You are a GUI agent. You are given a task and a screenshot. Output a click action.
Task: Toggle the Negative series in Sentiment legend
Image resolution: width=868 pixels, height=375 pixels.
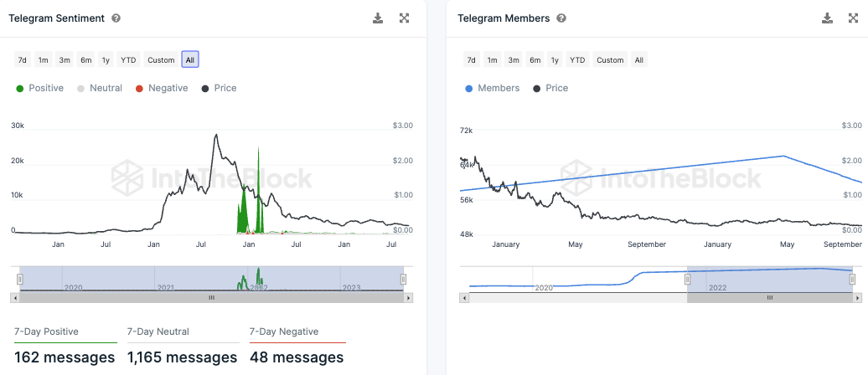[162, 88]
